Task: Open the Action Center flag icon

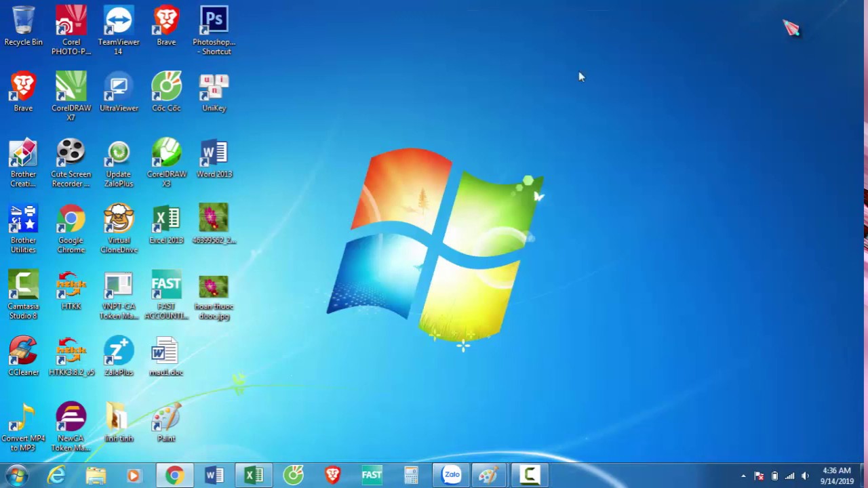Action: 759,476
